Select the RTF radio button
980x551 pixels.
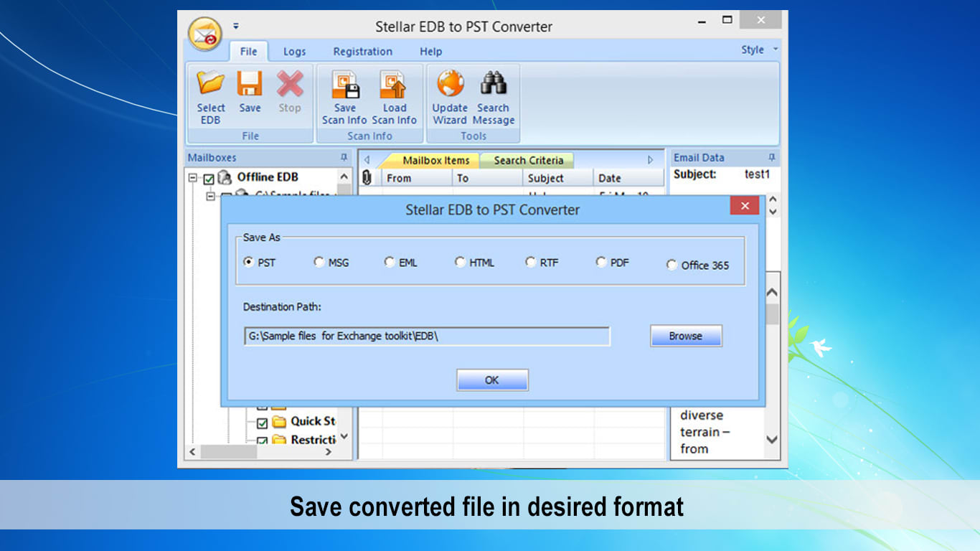point(531,262)
